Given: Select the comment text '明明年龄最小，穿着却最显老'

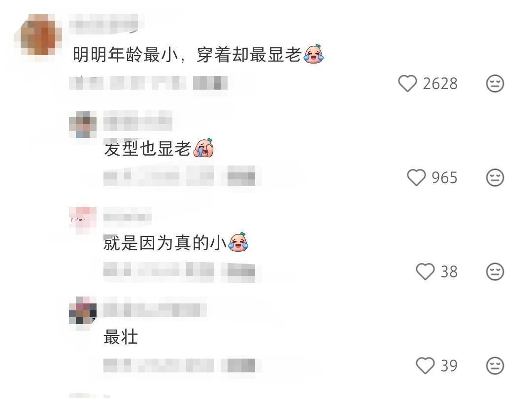Looking at the screenshot, I should click(x=187, y=54).
